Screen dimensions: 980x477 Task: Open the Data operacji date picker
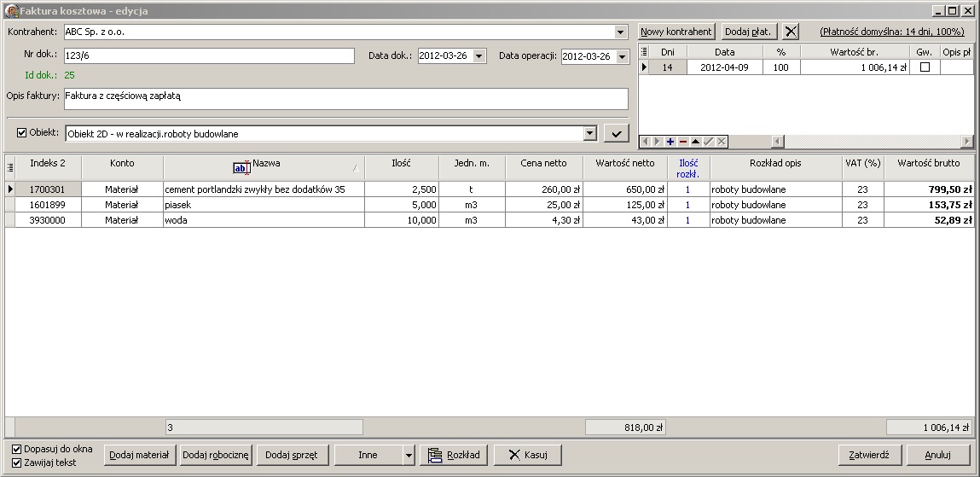point(622,56)
